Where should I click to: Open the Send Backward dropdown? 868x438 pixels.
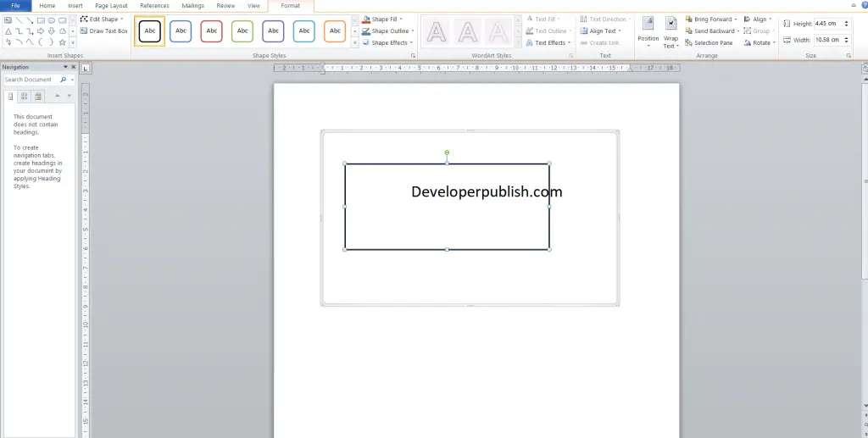pyautogui.click(x=738, y=31)
